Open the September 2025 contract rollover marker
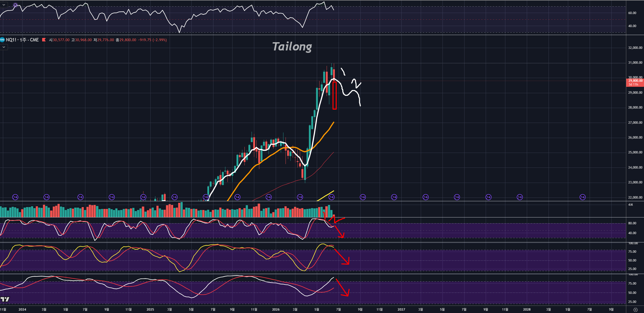Screen dimensions: 644x313 pos(237,197)
